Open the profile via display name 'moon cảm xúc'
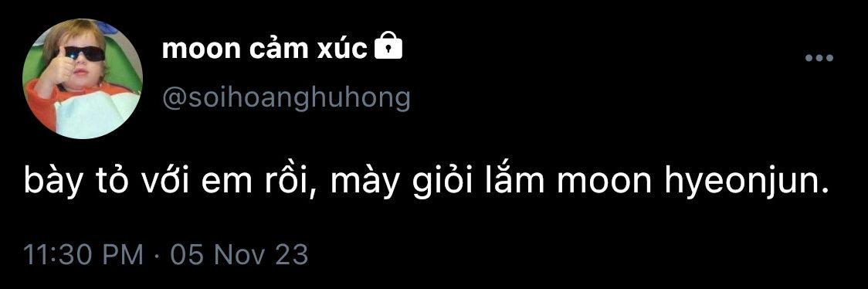 pyautogui.click(x=265, y=49)
